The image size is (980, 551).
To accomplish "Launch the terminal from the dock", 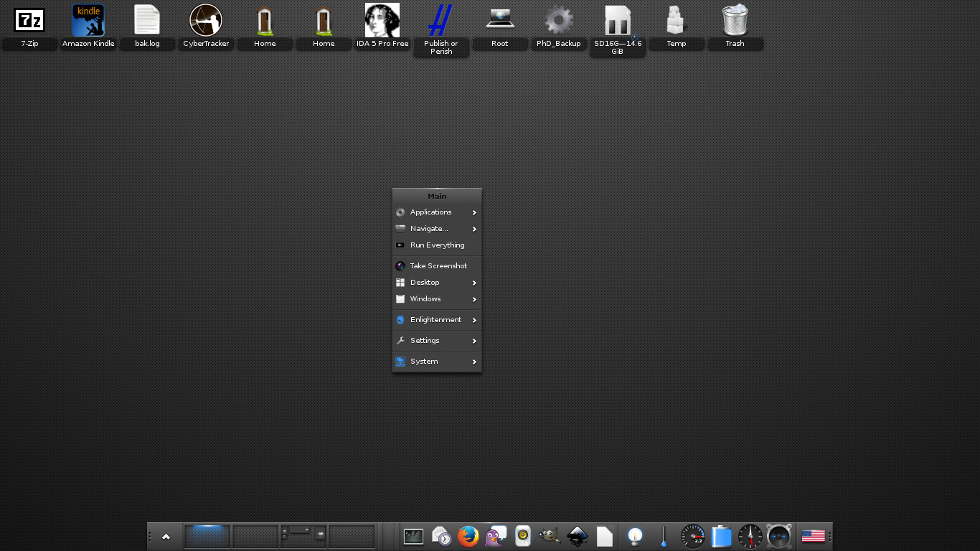I will click(413, 536).
